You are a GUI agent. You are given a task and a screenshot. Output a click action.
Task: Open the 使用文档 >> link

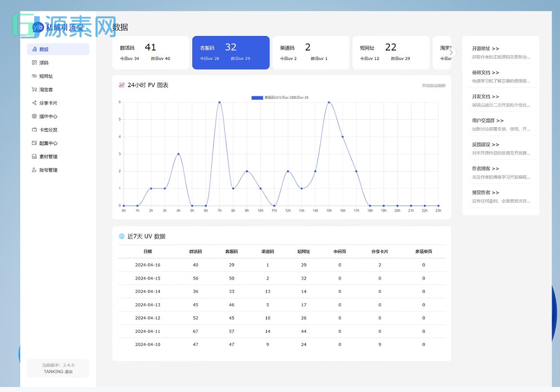(485, 72)
